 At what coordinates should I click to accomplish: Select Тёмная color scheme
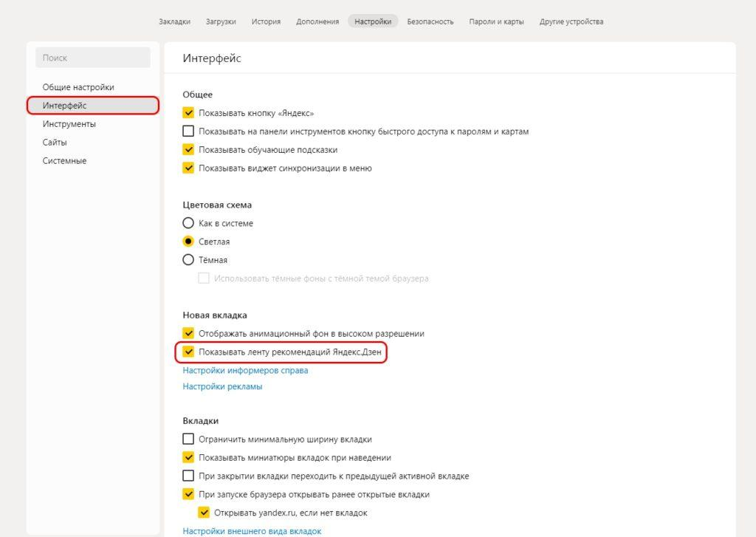188,259
